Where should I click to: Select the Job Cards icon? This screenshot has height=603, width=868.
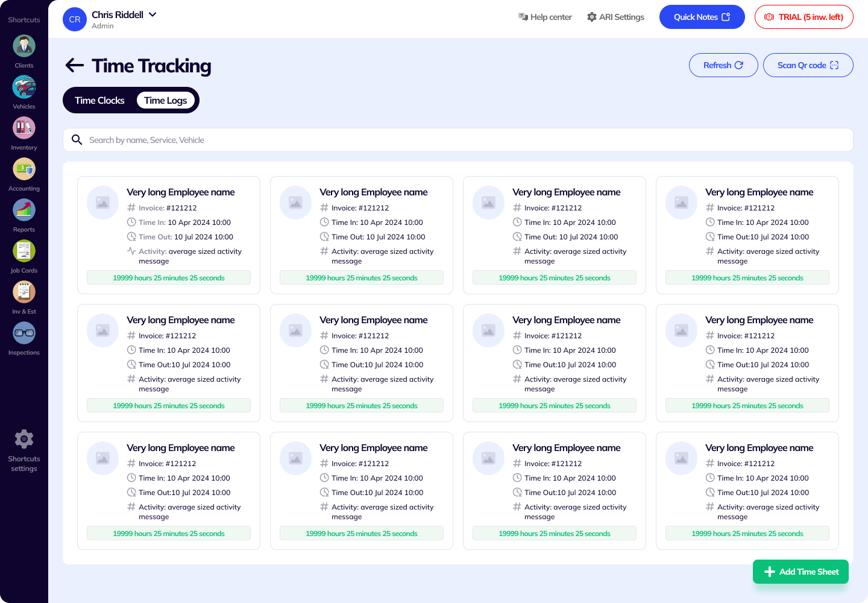pos(24,251)
